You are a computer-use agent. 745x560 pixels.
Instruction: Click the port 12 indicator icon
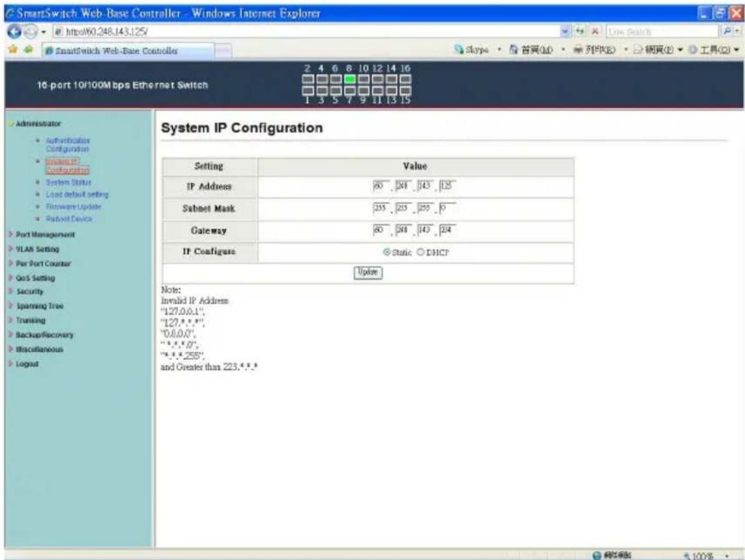[378, 79]
